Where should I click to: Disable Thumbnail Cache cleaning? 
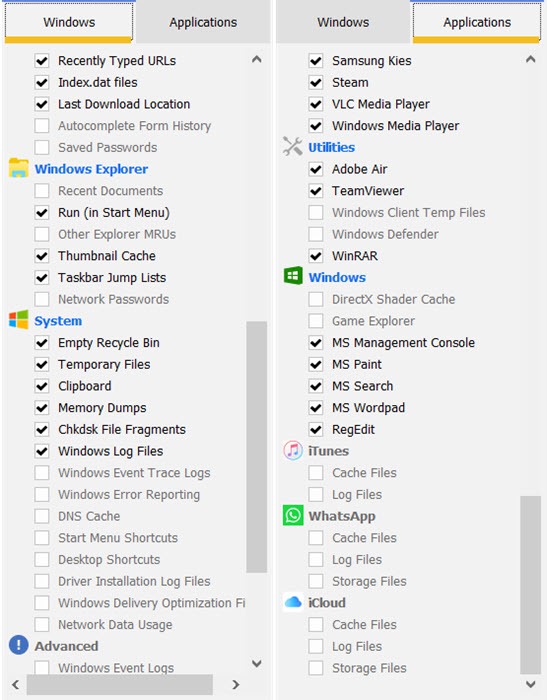(42, 256)
